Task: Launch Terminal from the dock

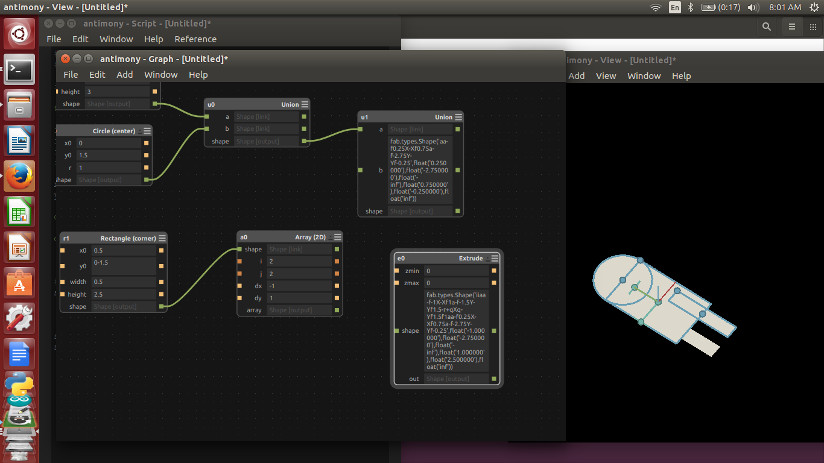Action: [x=19, y=69]
